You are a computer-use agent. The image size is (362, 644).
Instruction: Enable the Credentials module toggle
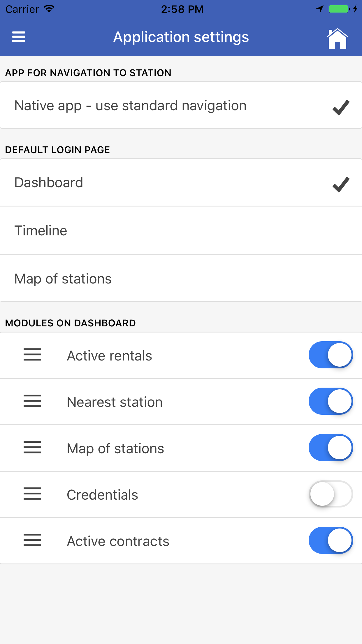pyautogui.click(x=331, y=494)
